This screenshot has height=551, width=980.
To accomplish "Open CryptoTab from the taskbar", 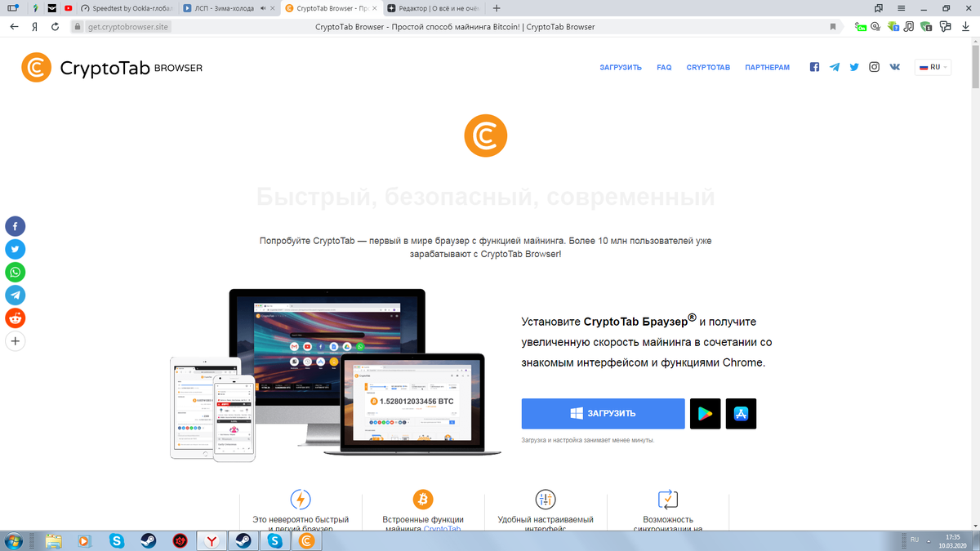I will coord(306,540).
